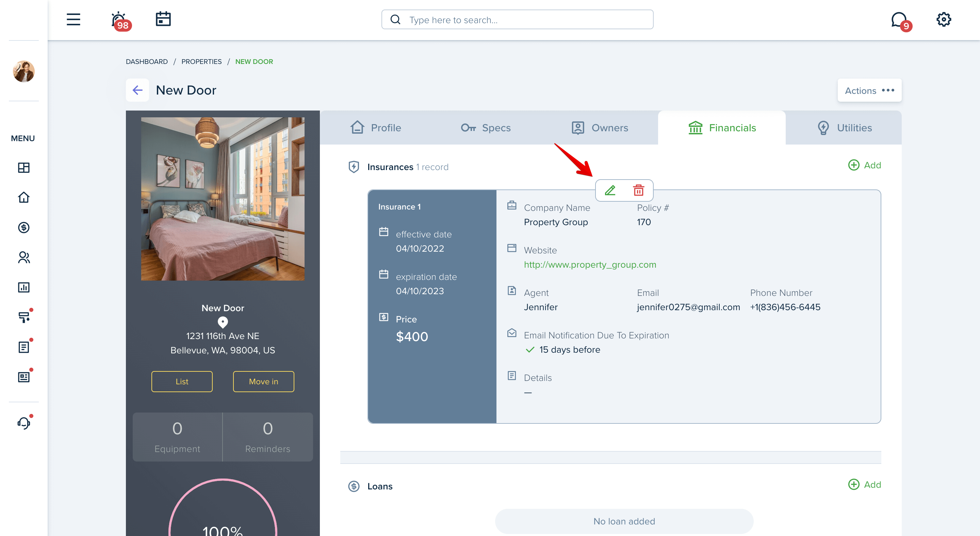Select the Financials tab
The image size is (980, 536).
[722, 128]
